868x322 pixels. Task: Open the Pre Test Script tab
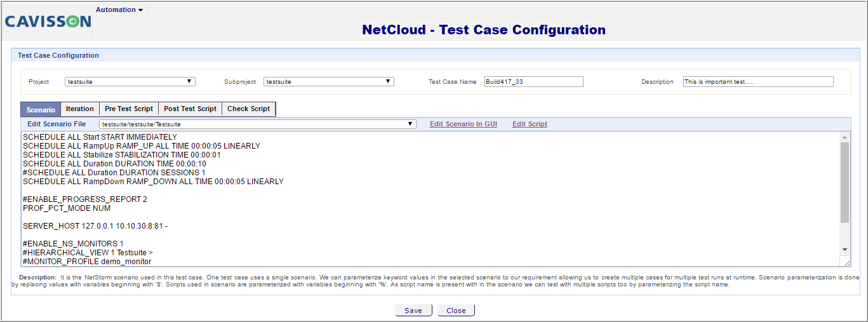[129, 109]
